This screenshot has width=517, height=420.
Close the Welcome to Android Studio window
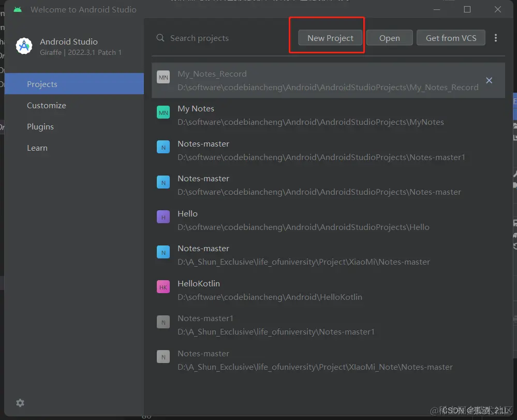pyautogui.click(x=497, y=9)
